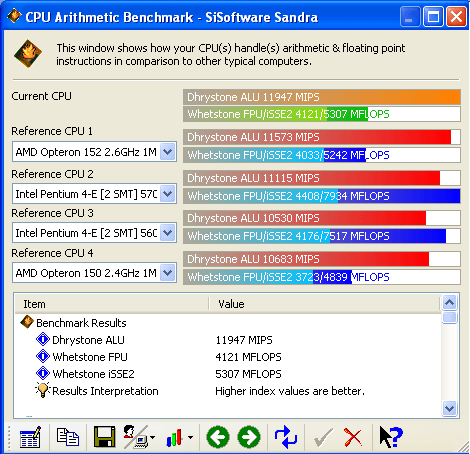This screenshot has width=470, height=454.
Task: Click the Save floppy disk icon
Action: pyautogui.click(x=104, y=437)
